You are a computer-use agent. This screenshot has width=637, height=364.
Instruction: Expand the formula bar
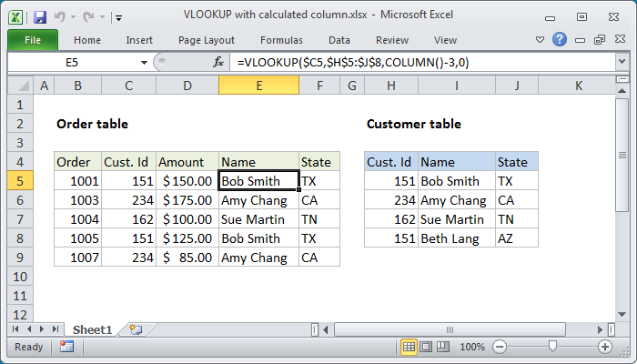[621, 62]
